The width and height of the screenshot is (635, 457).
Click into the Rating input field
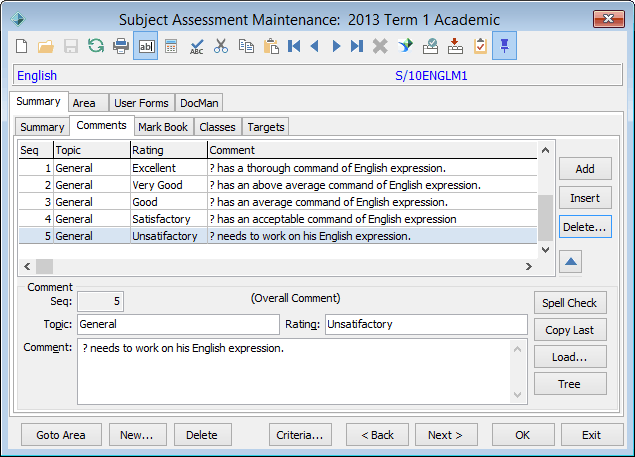pyautogui.click(x=426, y=324)
